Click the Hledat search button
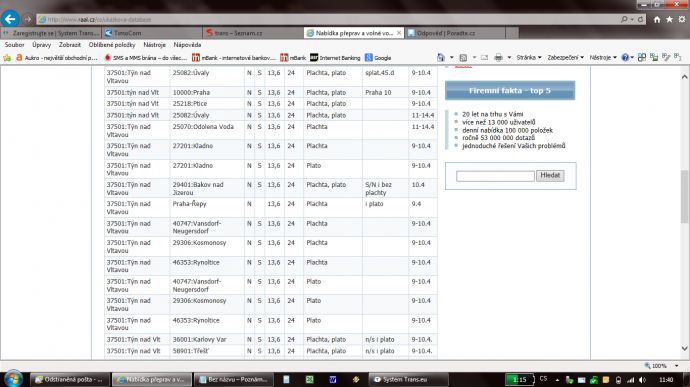690x387 pixels. click(x=550, y=176)
